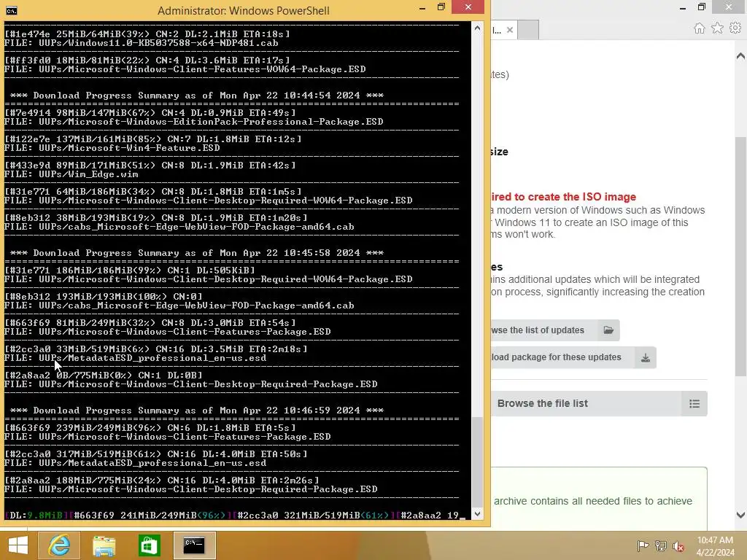Restore down the Internet Explorer window
The height and width of the screenshot is (560, 747).
click(702, 7)
